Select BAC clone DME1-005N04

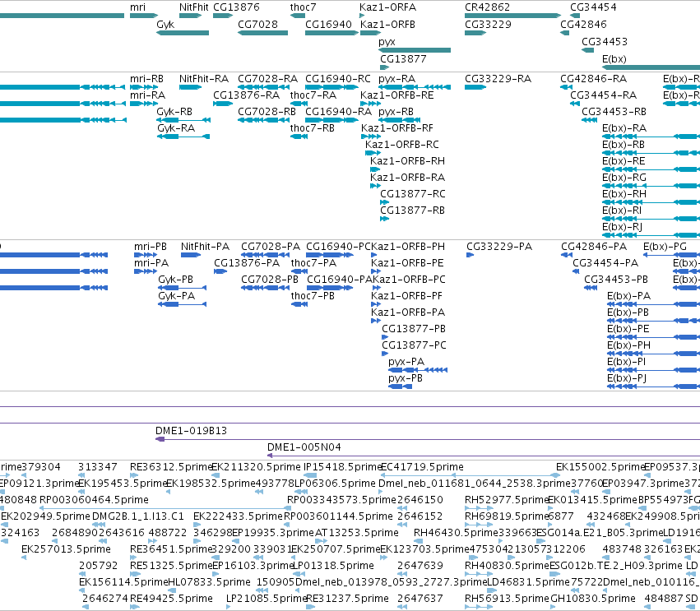tap(304, 447)
